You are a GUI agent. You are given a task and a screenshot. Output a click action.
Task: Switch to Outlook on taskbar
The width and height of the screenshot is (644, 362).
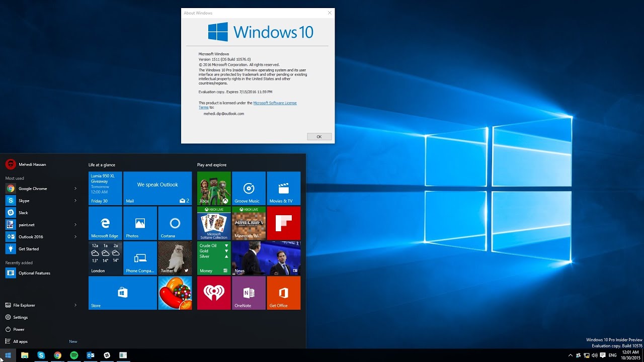click(91, 355)
